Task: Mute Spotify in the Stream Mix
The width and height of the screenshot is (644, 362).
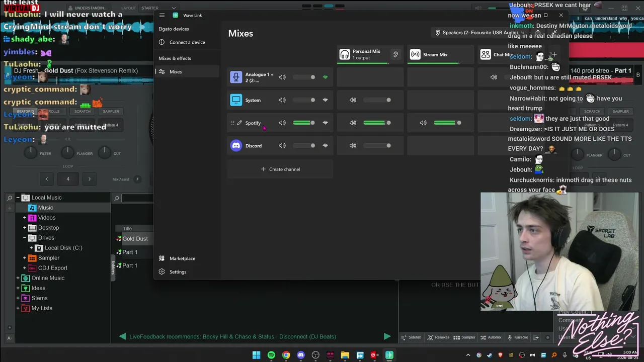Action: 423,123
